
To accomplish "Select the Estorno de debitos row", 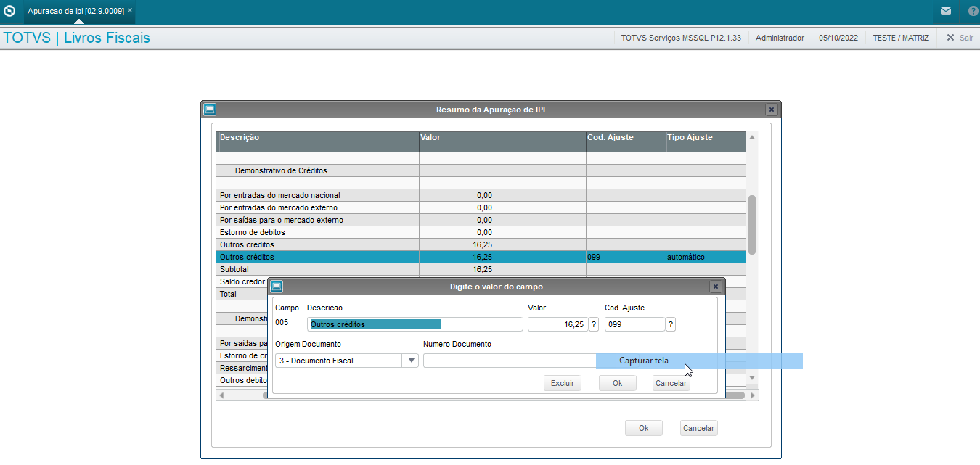I will 481,232.
